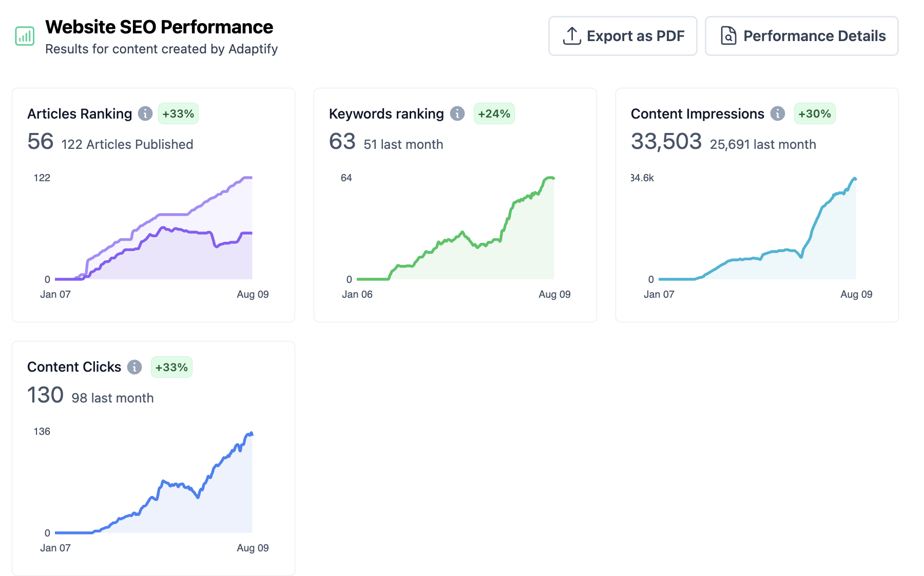Image resolution: width=924 pixels, height=576 pixels.
Task: Click the Website SEO Performance heading
Action: pos(159,27)
